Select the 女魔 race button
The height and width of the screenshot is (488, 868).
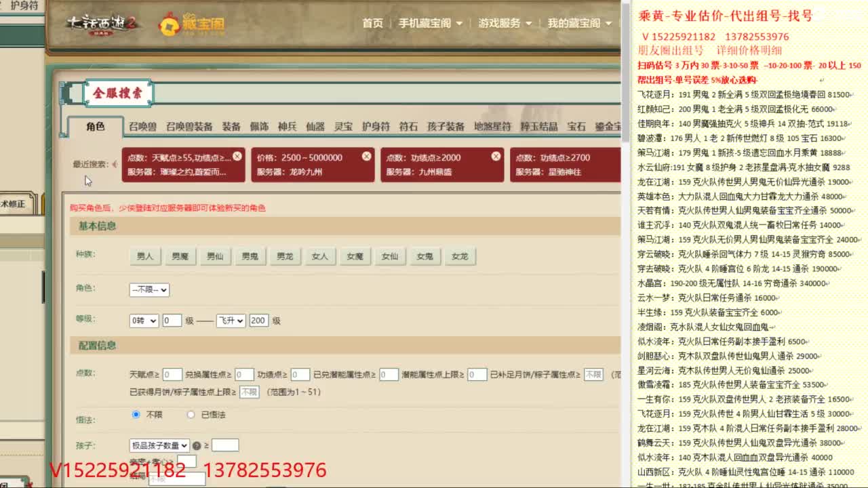tap(355, 256)
